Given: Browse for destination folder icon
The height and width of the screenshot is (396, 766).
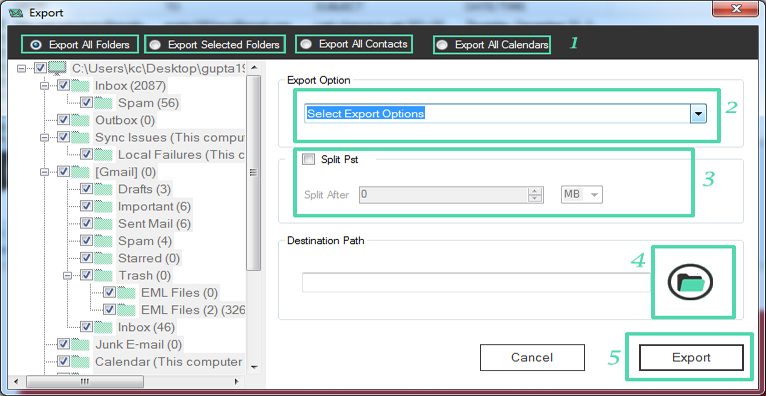Looking at the screenshot, I should [690, 282].
